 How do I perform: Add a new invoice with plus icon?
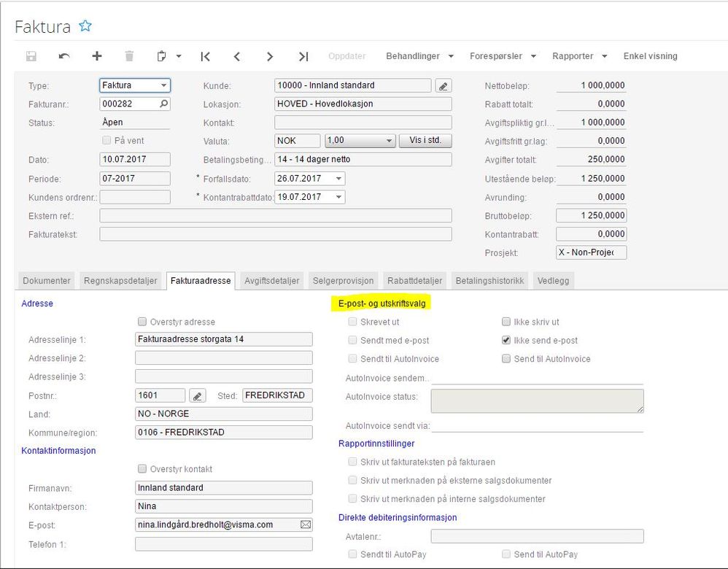pyautogui.click(x=96, y=56)
